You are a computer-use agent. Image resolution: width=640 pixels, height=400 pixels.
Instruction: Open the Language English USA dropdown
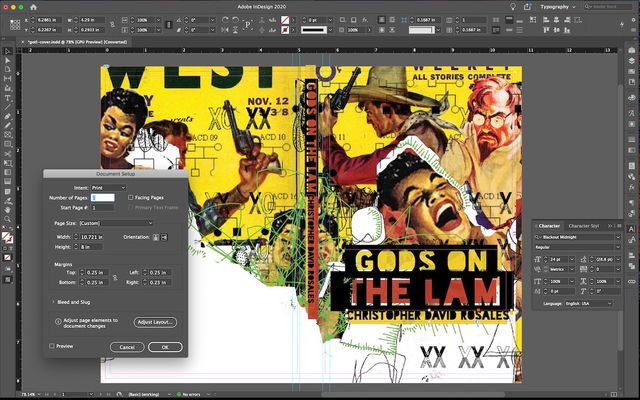588,304
